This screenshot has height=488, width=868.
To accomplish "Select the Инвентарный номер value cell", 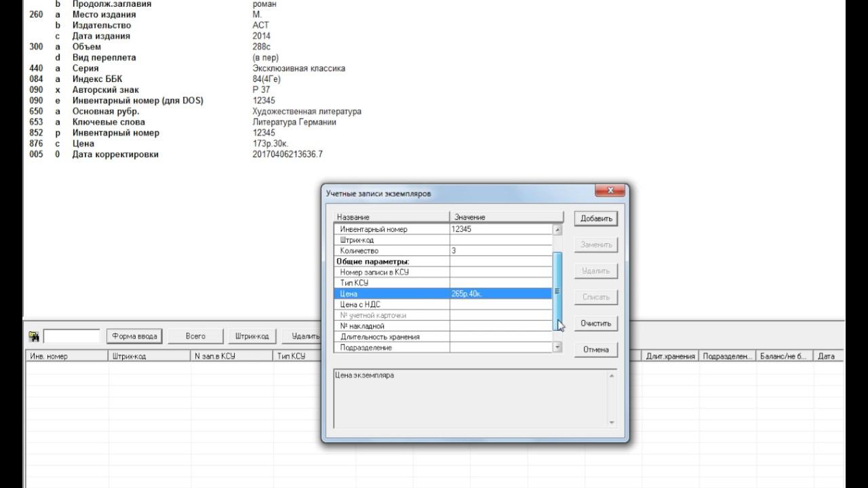I will point(500,229).
